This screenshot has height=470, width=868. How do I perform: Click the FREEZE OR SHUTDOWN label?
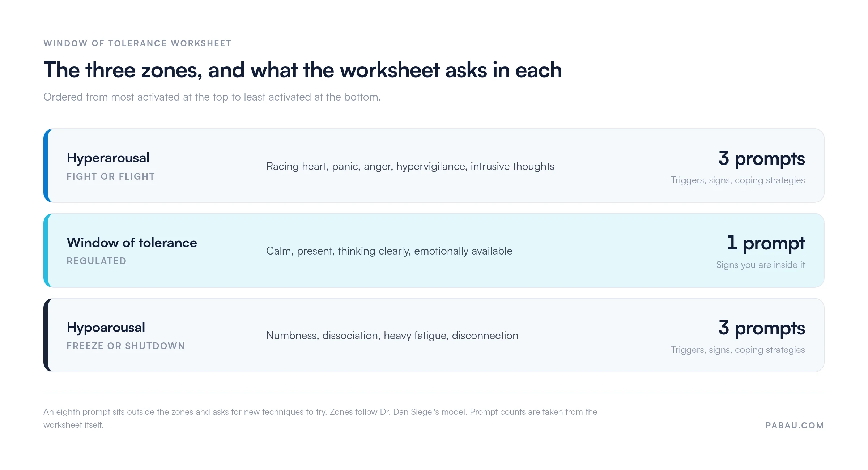(126, 346)
